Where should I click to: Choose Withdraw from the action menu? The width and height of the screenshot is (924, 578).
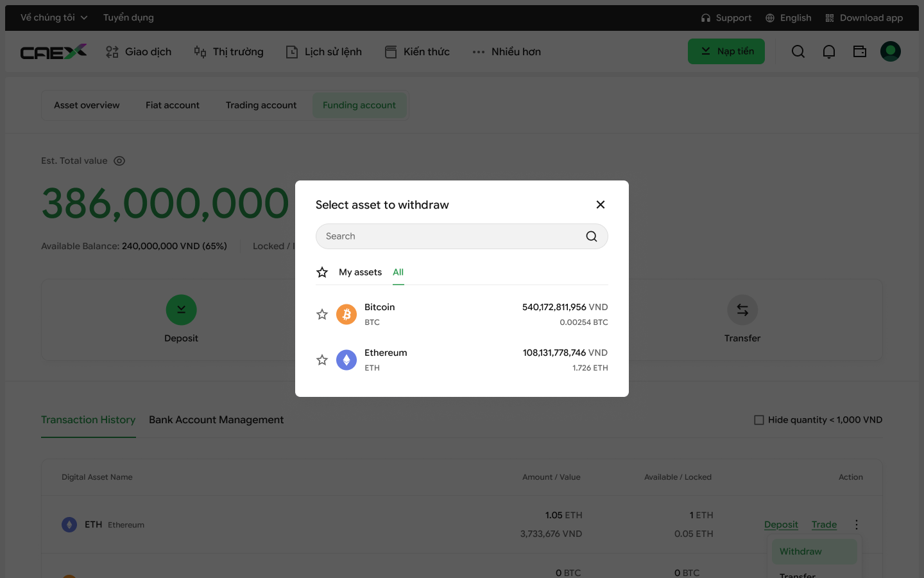coord(815,552)
